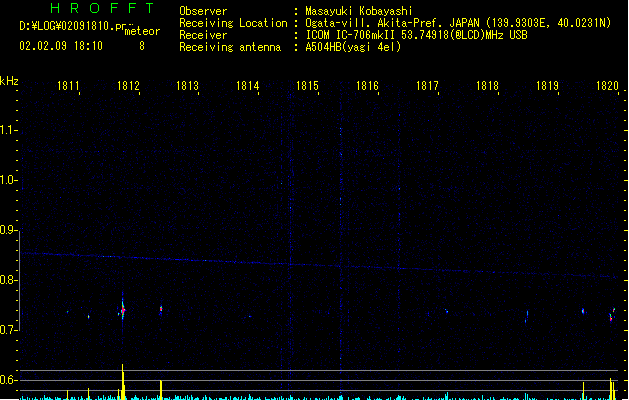Click the meteor echo between 1812 and 1813
629x400 pixels.
click(161, 310)
